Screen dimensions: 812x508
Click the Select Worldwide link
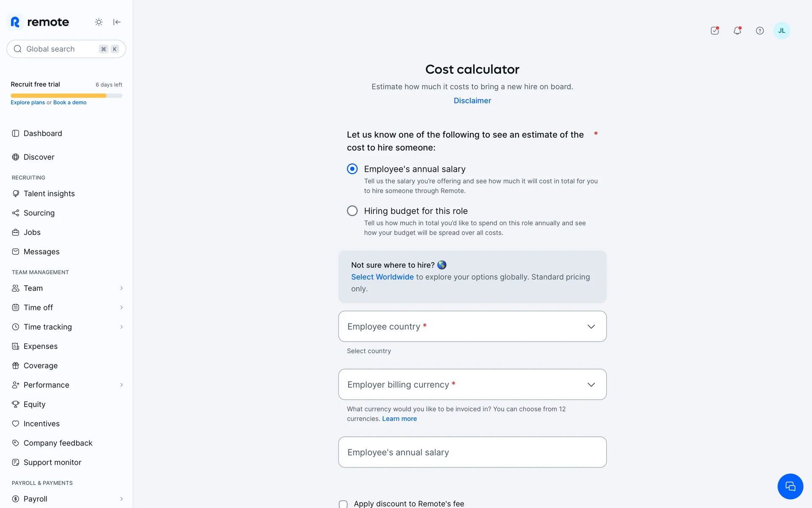[x=382, y=277]
